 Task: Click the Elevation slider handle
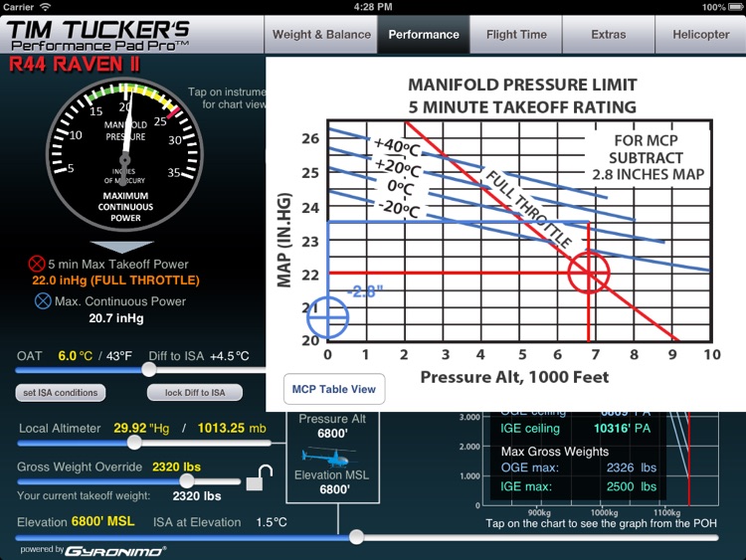[356, 537]
